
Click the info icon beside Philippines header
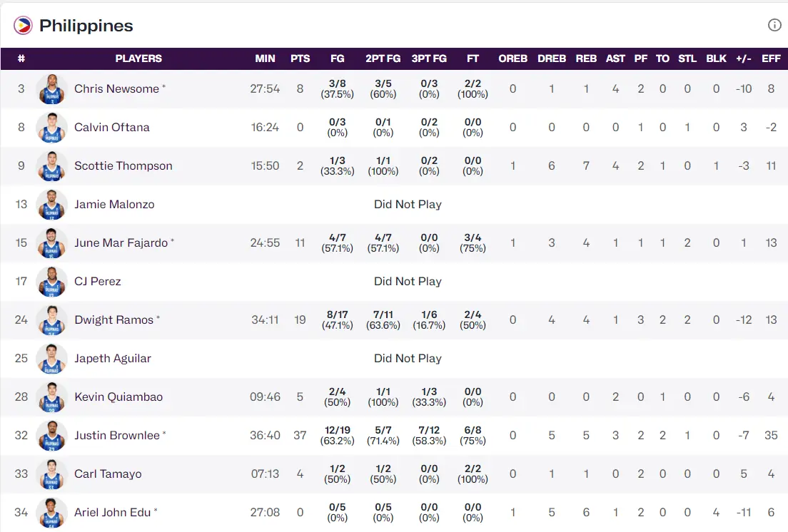774,25
